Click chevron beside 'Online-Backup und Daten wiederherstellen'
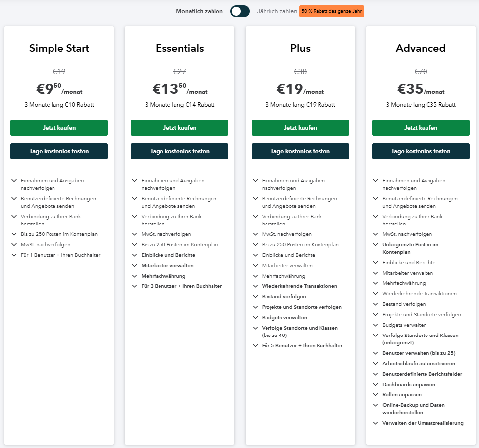 point(375,405)
